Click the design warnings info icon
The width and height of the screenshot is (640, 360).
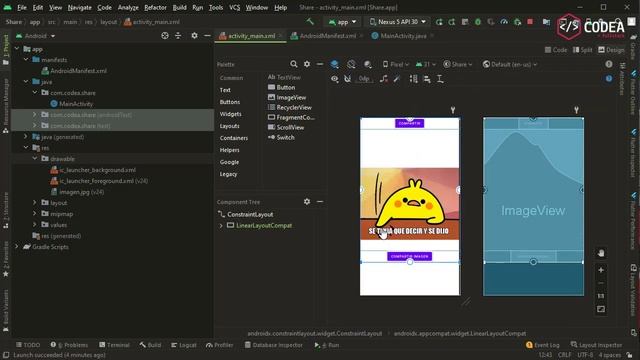(609, 64)
